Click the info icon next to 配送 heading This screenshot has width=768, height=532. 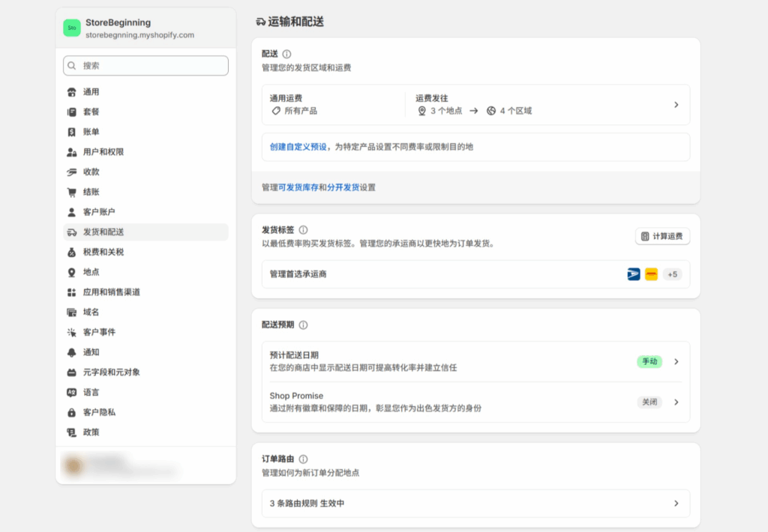point(286,54)
